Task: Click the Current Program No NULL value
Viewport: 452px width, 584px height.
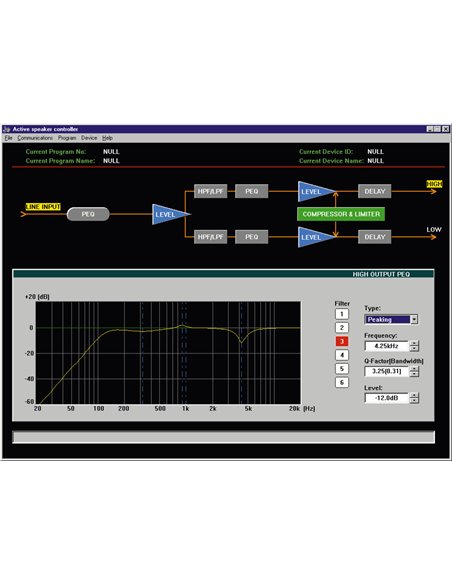Action: [111, 152]
